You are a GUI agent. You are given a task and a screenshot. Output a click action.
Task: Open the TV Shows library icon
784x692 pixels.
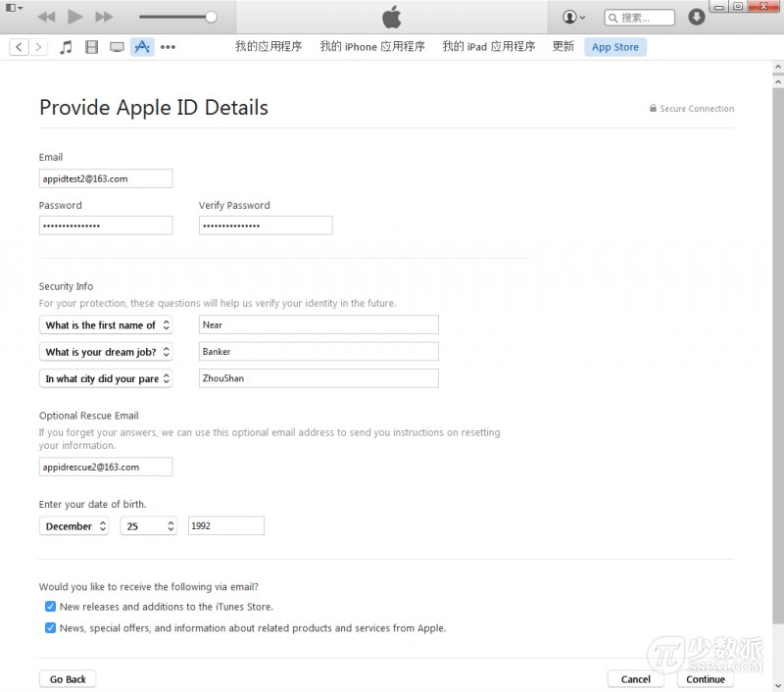(x=117, y=47)
